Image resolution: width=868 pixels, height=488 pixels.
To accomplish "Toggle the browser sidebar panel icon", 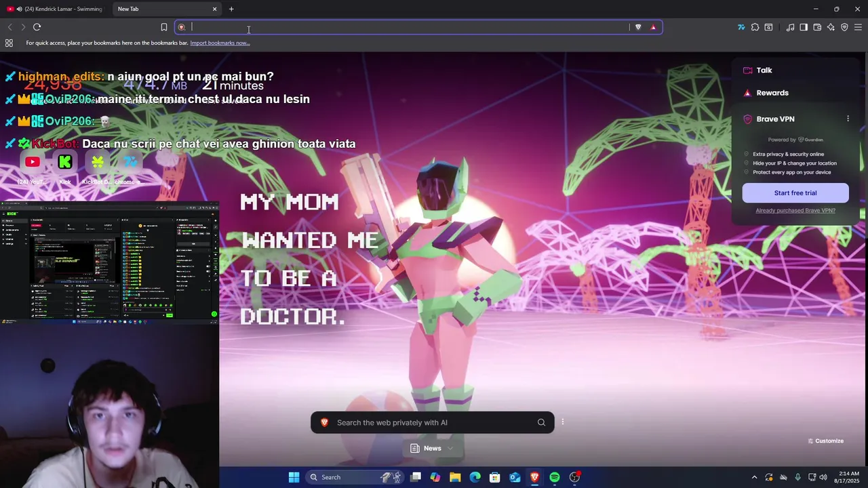I will click(804, 27).
